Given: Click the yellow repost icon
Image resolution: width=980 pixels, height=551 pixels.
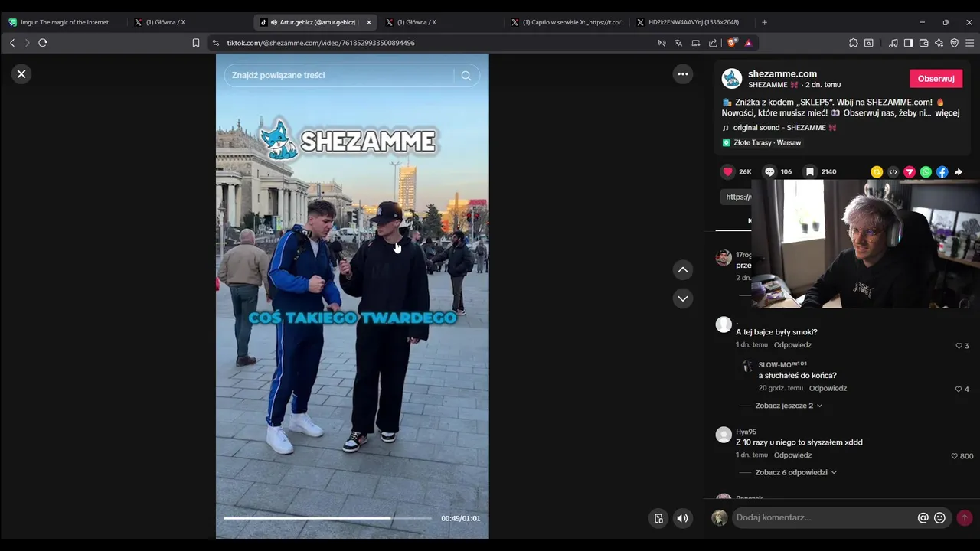Looking at the screenshot, I should (x=877, y=172).
